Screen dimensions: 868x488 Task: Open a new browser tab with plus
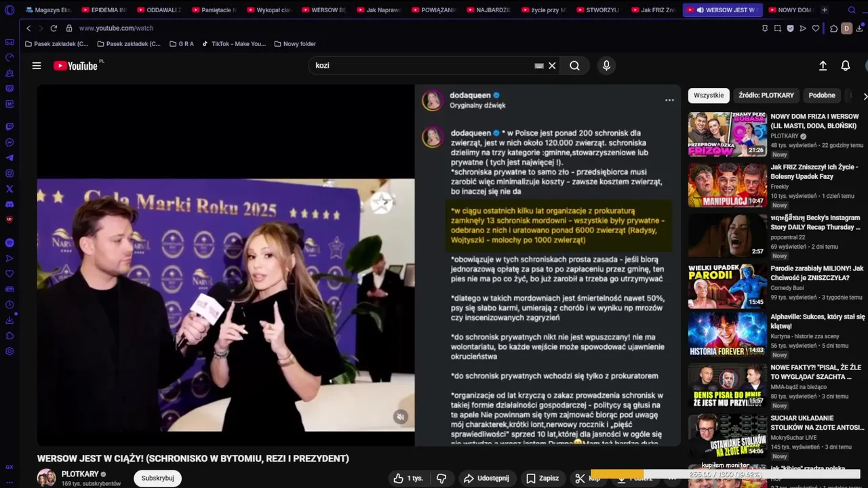[825, 10]
